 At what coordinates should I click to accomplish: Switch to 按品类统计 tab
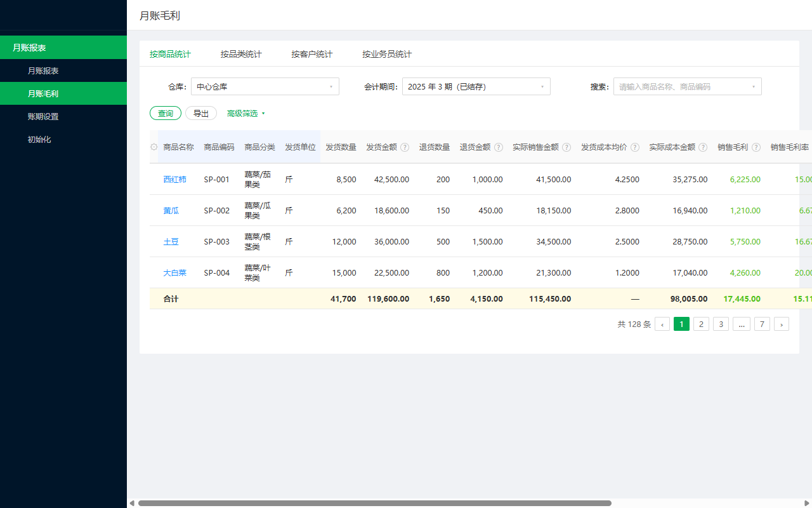pos(241,54)
